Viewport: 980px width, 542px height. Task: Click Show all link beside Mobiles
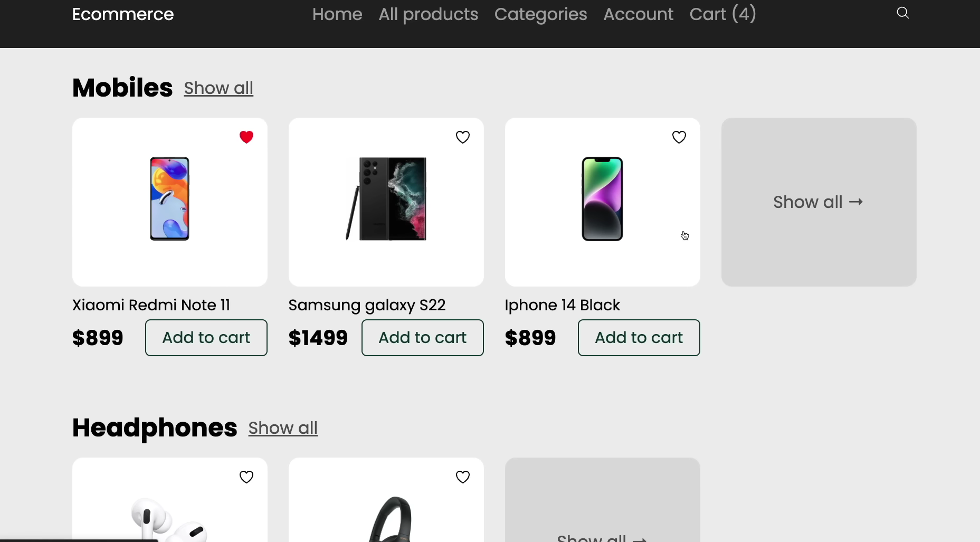click(218, 88)
